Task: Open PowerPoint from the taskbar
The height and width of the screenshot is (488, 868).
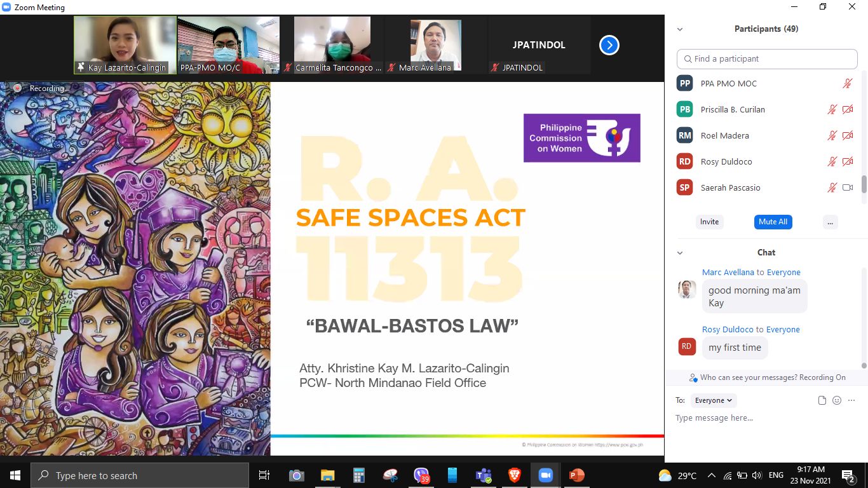Action: click(x=576, y=475)
